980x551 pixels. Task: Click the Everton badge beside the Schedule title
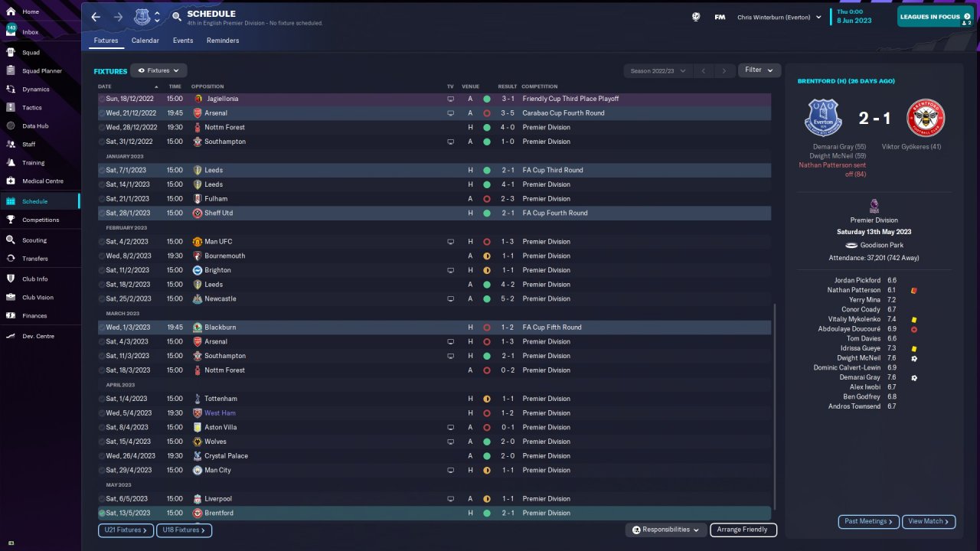[x=142, y=17]
